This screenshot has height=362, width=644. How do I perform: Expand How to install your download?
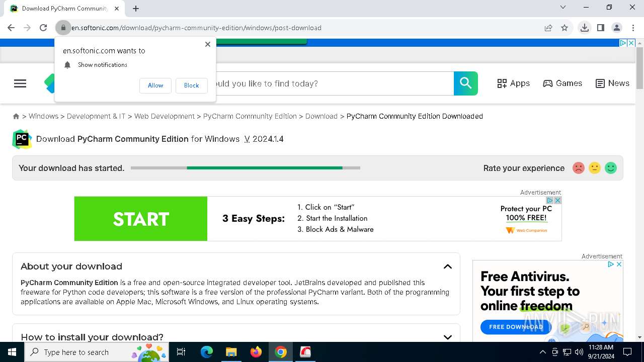click(x=448, y=337)
